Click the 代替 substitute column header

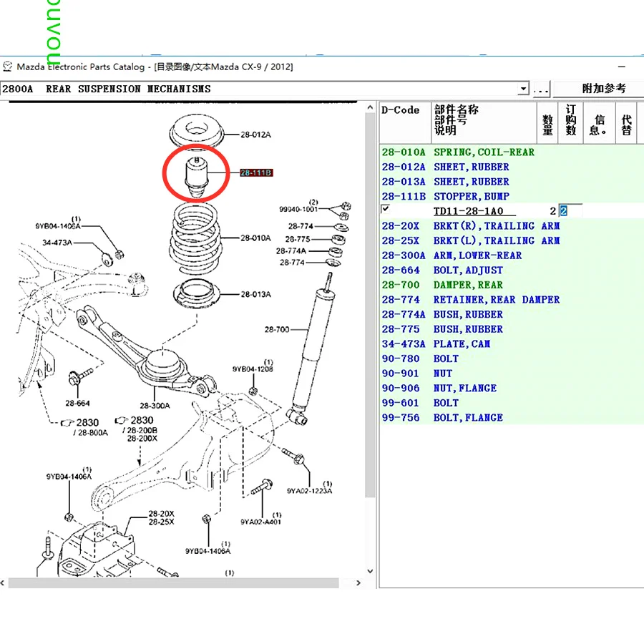tap(626, 123)
